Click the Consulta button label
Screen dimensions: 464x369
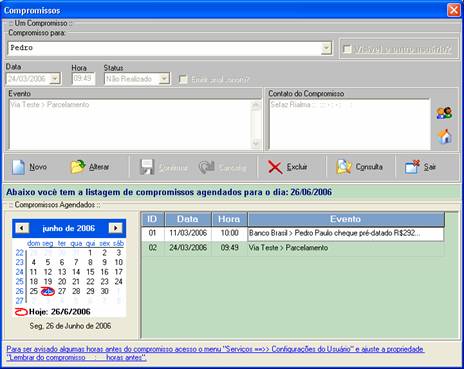tap(369, 167)
